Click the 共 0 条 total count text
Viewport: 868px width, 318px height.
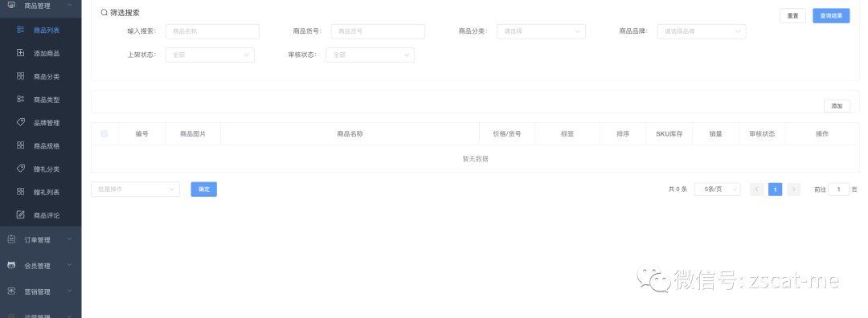point(678,190)
